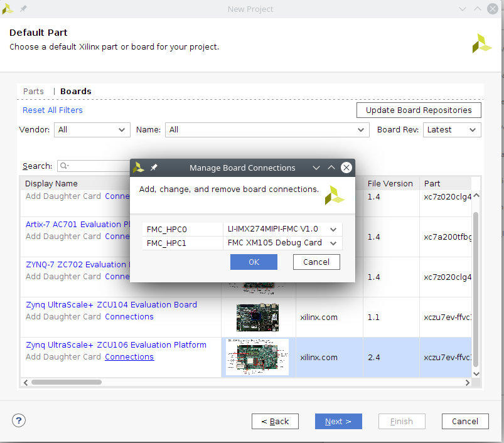
Task: Close the Manage Board Connections dialog
Action: [346, 168]
